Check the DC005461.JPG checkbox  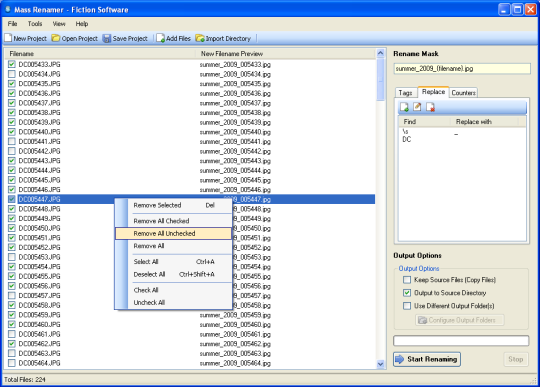12,334
